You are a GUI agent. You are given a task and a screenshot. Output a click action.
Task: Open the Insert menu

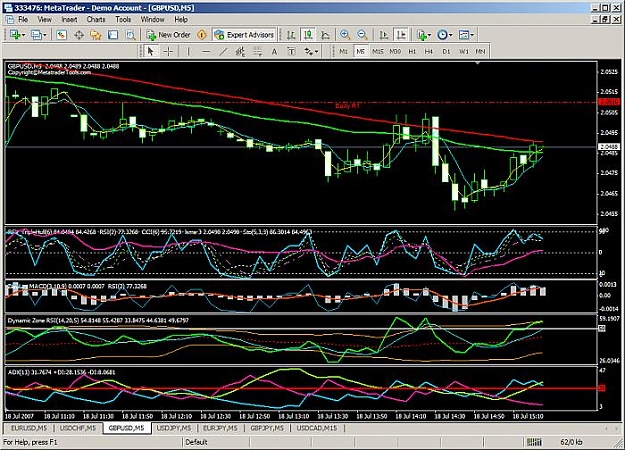coord(69,19)
